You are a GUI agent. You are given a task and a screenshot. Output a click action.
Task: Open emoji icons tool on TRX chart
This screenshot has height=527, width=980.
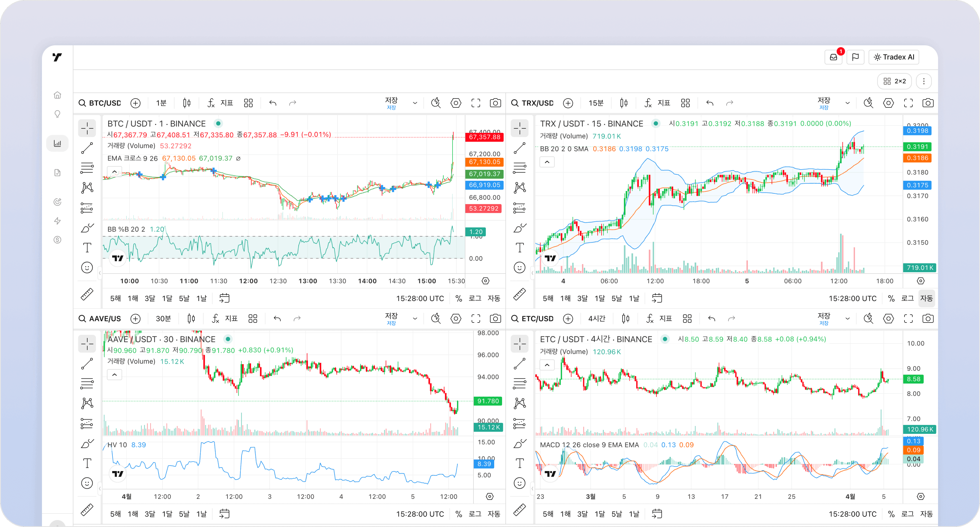[x=520, y=267]
